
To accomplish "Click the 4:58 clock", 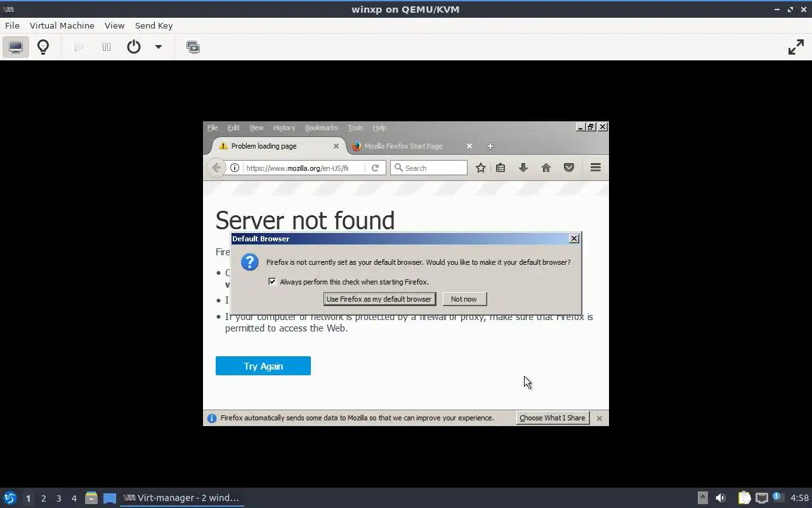I will tap(799, 498).
